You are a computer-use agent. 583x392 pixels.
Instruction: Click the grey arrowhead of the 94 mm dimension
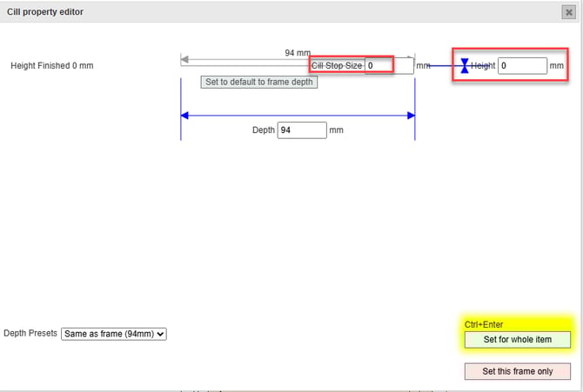(184, 60)
